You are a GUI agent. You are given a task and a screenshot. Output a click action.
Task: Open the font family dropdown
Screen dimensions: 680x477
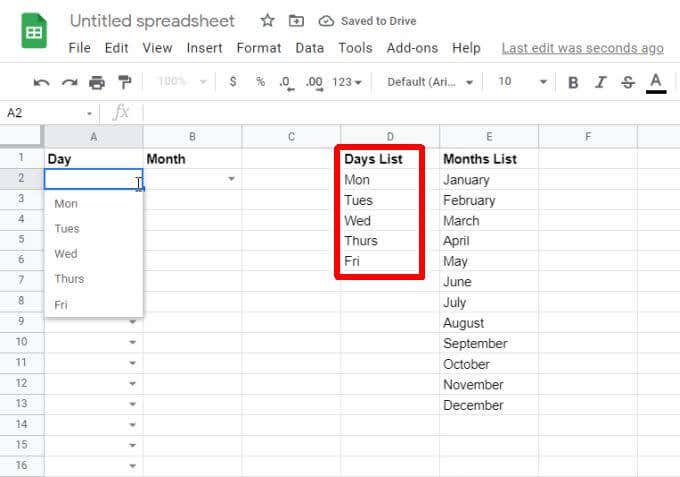coord(430,82)
